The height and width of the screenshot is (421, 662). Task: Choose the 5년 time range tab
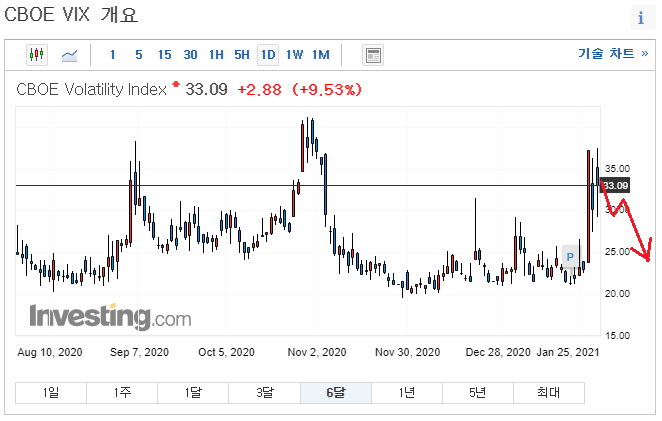(478, 393)
